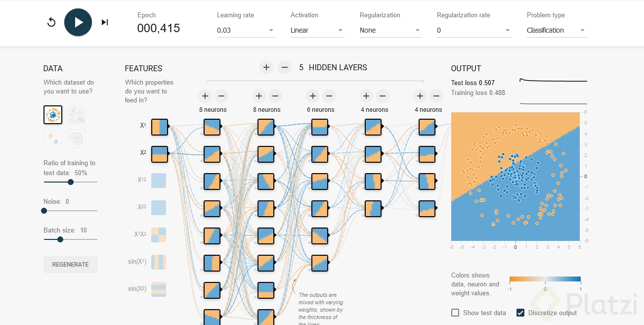Image resolution: width=644 pixels, height=325 pixels.
Task: Reset the network using the reset icon
Action: tap(51, 22)
